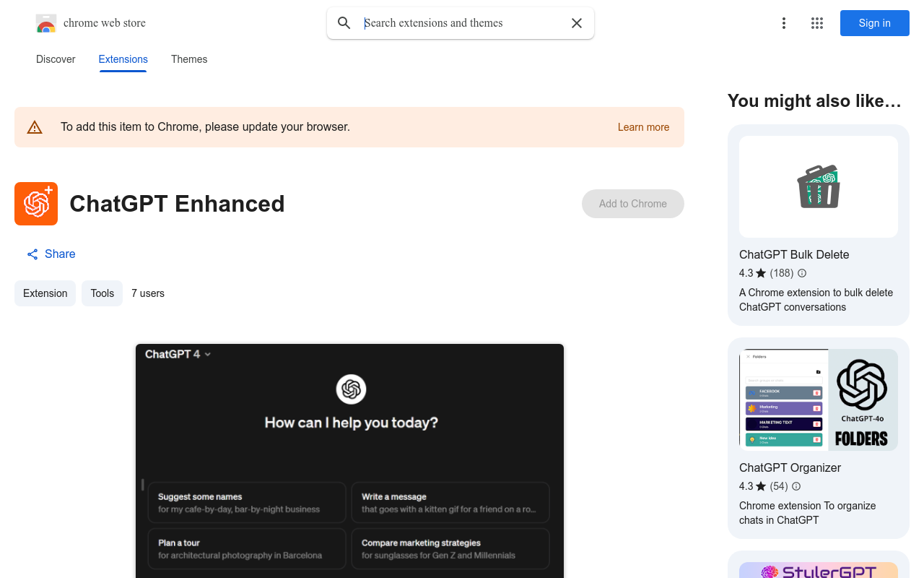Click the search magnifier icon
This screenshot has height=578, width=924.
pyautogui.click(x=344, y=23)
